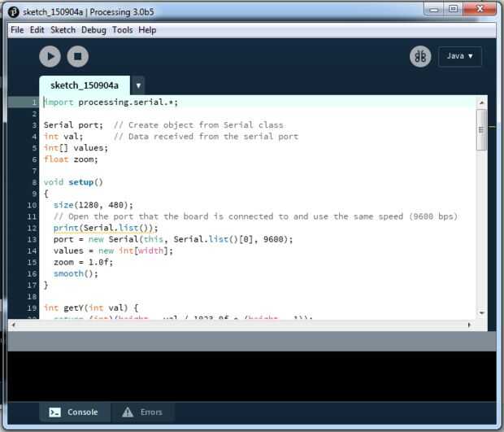Click 'float zoom;' on line 6
Viewport: 504px width, 432px height.
click(x=71, y=159)
